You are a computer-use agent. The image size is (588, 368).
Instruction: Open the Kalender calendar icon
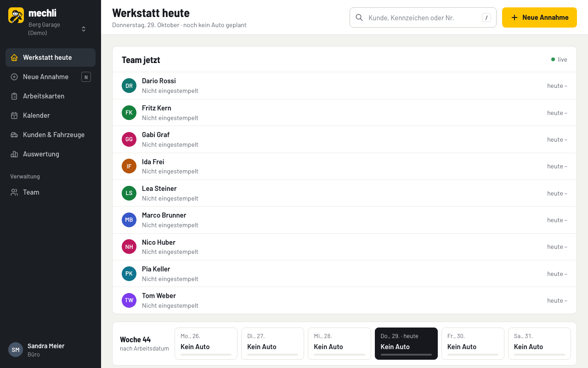[14, 115]
